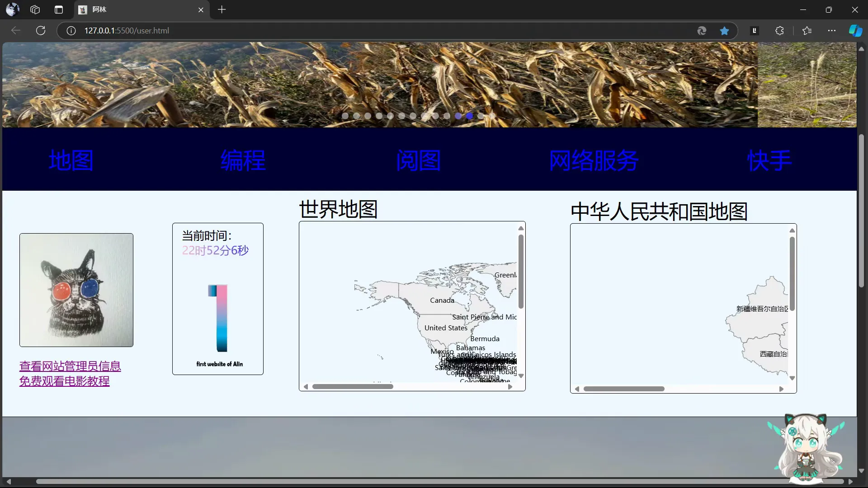Open browser settings and more menu
Viewport: 868px width, 488px height.
point(831,31)
